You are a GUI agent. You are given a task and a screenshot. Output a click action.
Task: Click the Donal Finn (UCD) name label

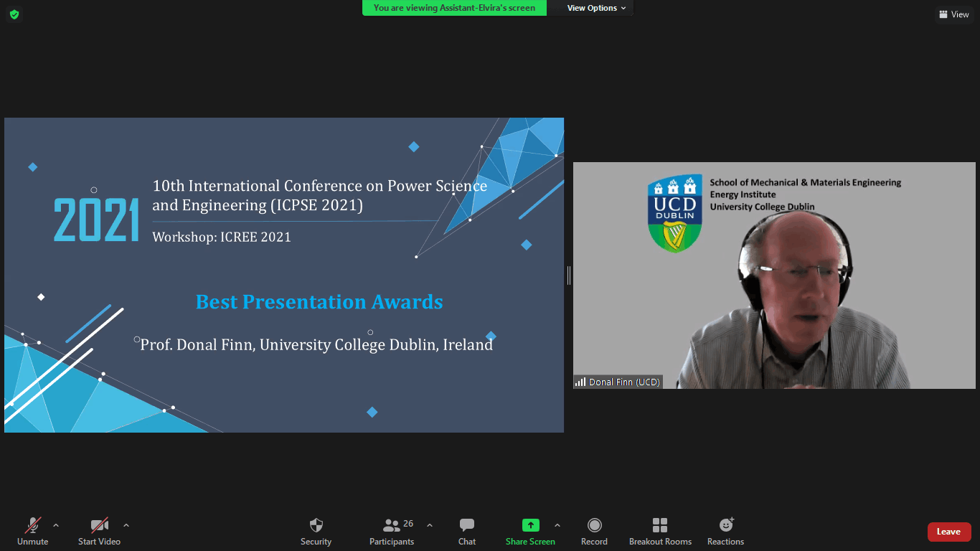coord(618,382)
